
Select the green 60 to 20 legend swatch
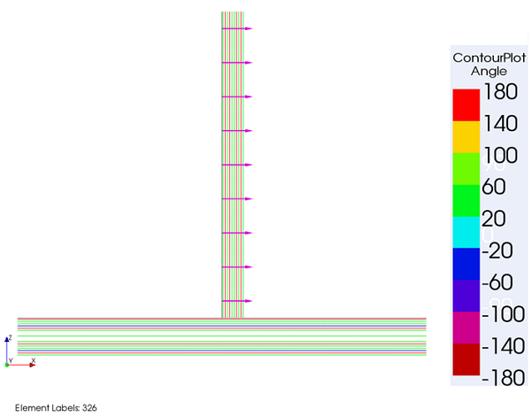(466, 201)
